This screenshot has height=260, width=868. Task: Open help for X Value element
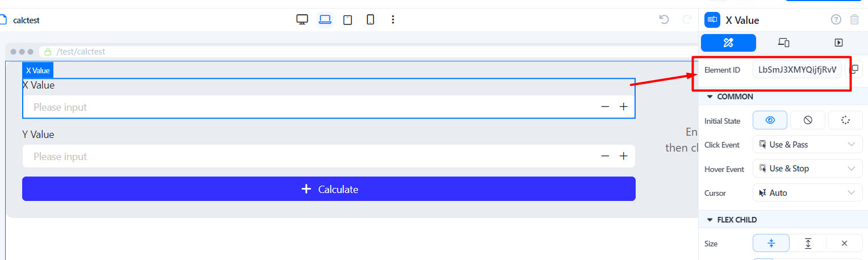pyautogui.click(x=836, y=20)
